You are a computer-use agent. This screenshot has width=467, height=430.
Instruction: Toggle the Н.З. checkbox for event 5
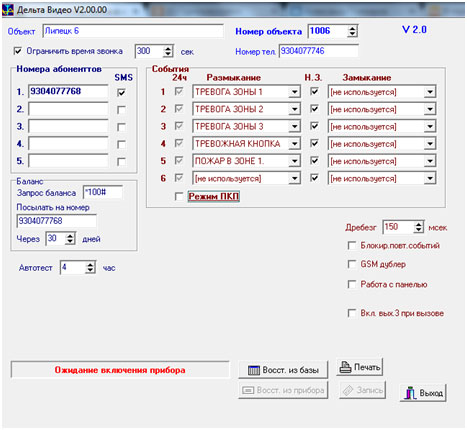(x=314, y=161)
